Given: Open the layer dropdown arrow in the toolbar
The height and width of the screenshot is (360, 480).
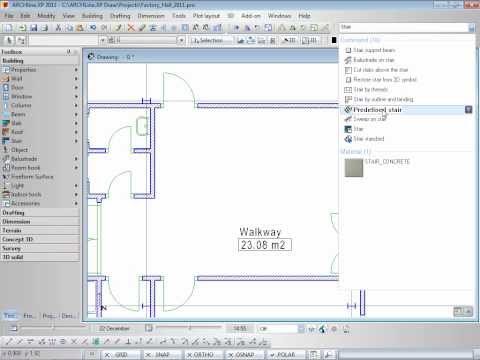Looking at the screenshot, I should (x=181, y=40).
